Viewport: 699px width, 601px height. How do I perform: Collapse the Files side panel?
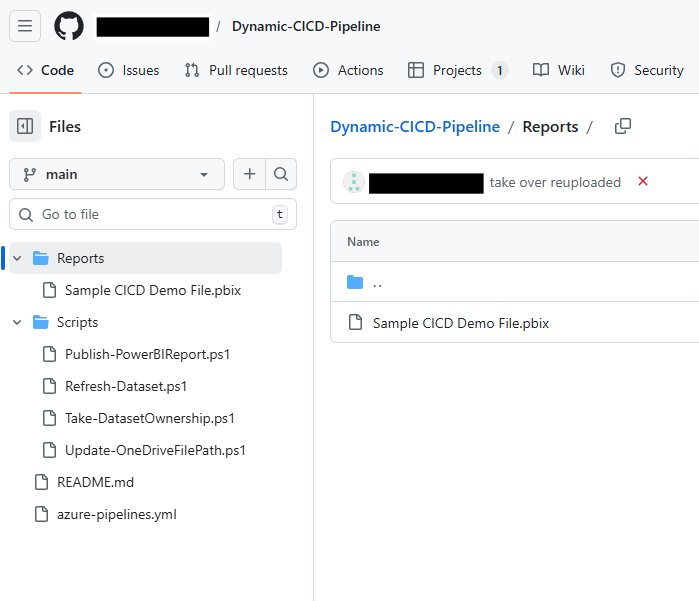25,126
